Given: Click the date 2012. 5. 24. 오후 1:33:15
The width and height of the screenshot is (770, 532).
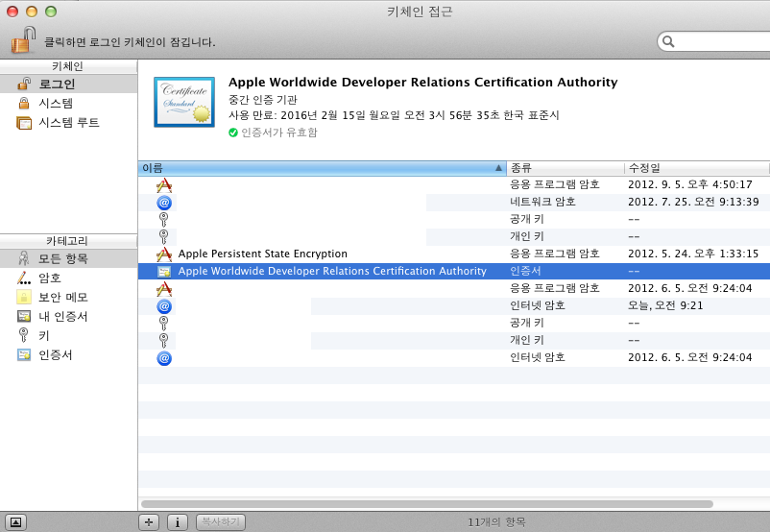Looking at the screenshot, I should coord(693,254).
